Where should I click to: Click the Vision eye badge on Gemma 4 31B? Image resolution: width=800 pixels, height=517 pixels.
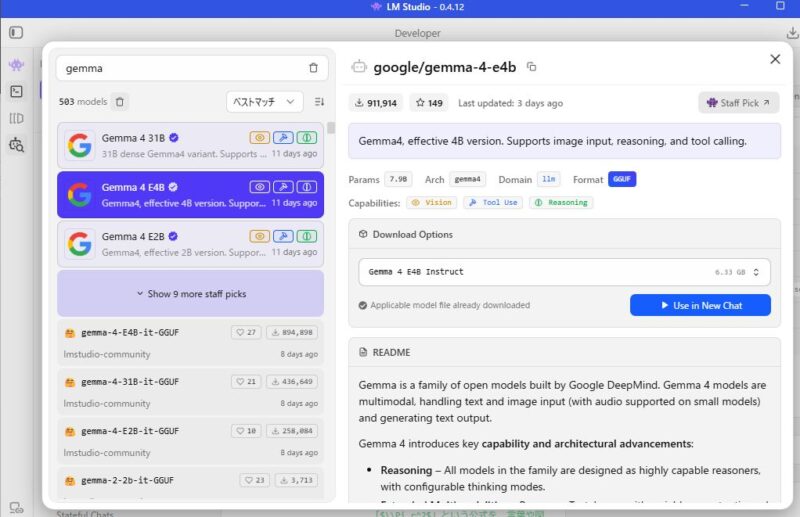tap(259, 137)
